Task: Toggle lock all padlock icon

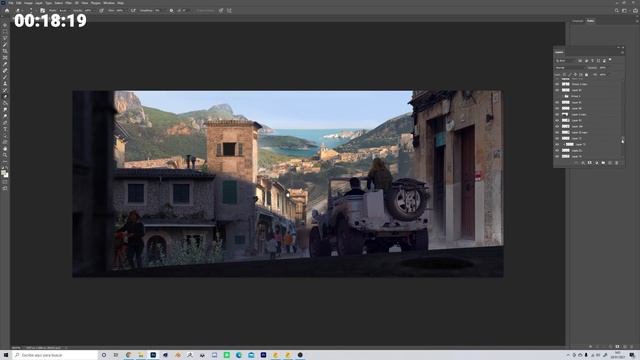Action: [x=587, y=74]
